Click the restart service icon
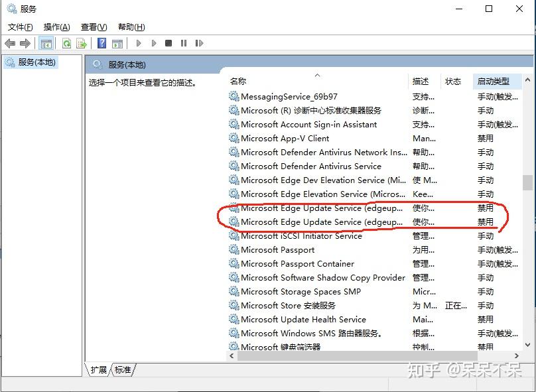The height and width of the screenshot is (392, 536). tap(200, 43)
